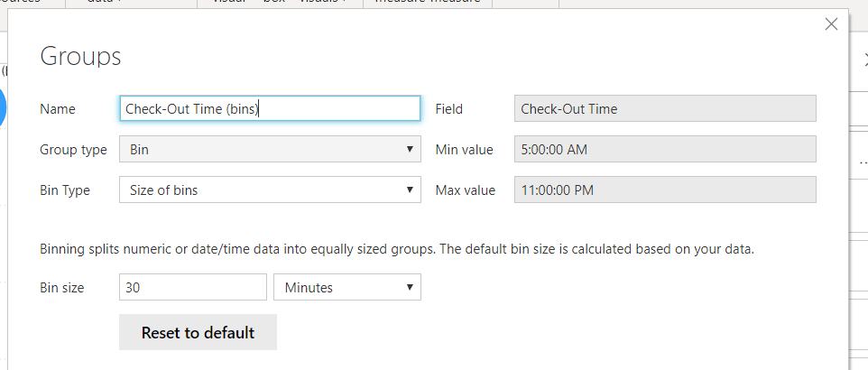Screen dimensions: 868x370
Task: Open the Group type dropdown showing Bin
Action: 270,149
